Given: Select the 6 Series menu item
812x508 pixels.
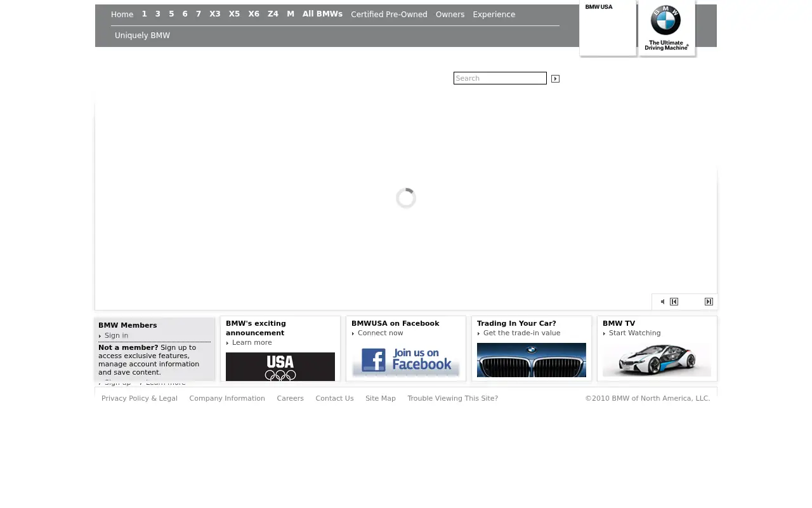Looking at the screenshot, I should click(x=185, y=14).
